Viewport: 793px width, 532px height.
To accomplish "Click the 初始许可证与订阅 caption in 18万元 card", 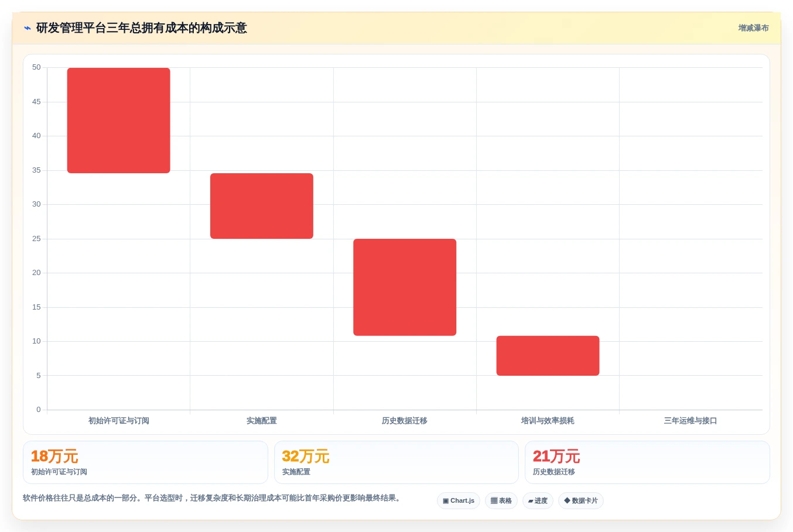I will (59, 472).
